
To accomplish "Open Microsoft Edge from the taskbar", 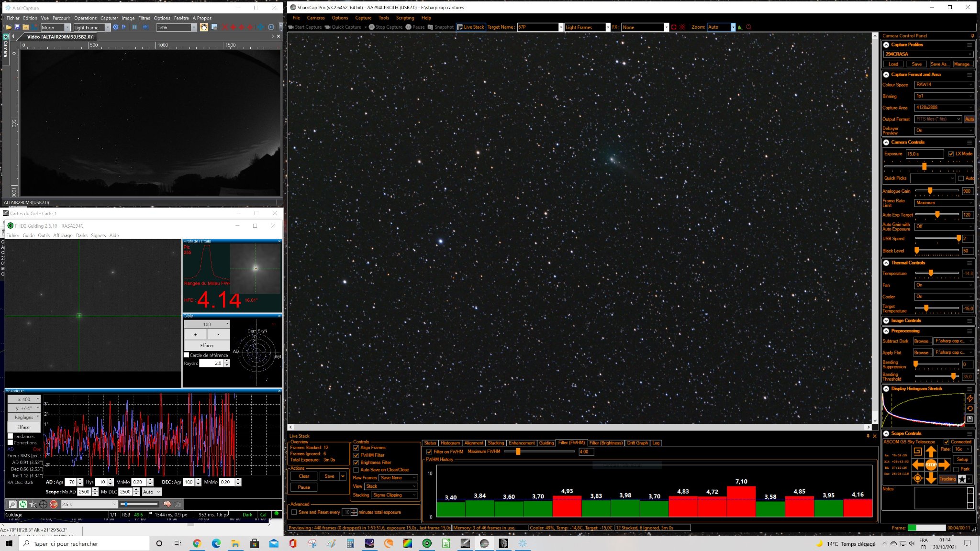I will 216,543.
